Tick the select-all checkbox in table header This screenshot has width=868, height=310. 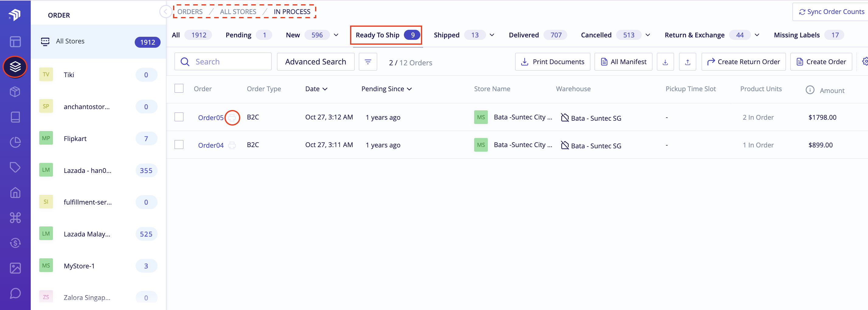(x=179, y=88)
